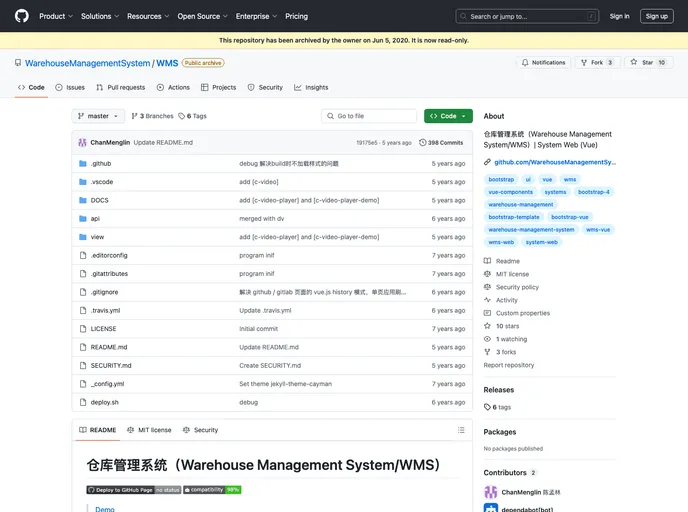Open the README.md file

(109, 347)
